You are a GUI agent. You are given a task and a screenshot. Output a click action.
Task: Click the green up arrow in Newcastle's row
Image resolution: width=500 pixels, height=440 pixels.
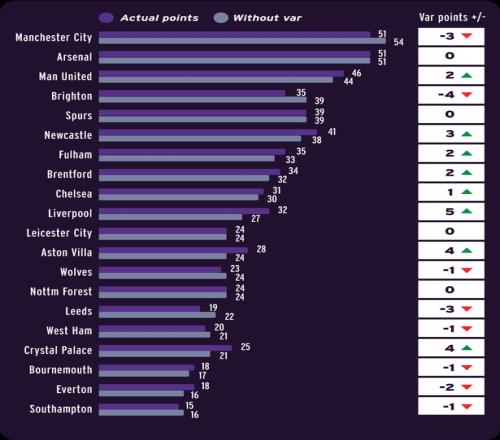(467, 134)
